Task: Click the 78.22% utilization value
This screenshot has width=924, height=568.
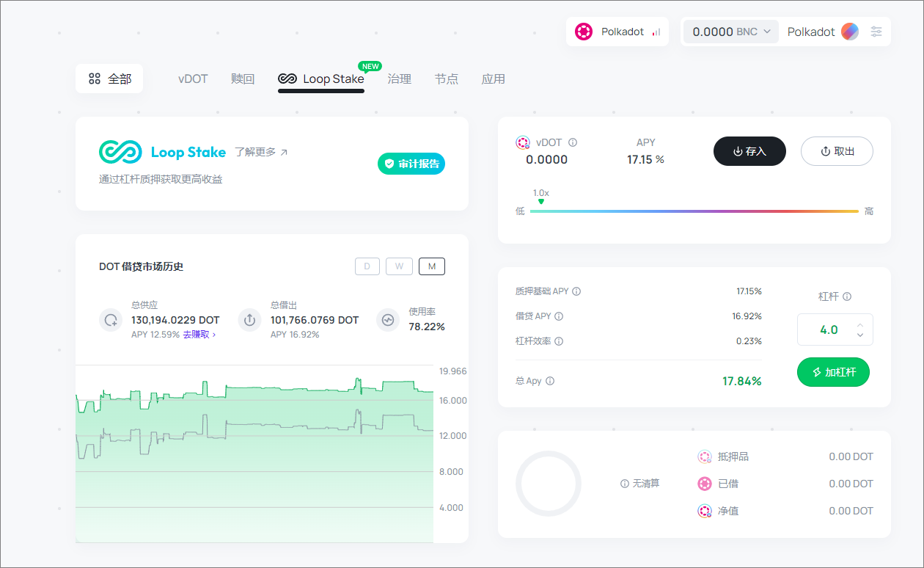Action: [427, 327]
